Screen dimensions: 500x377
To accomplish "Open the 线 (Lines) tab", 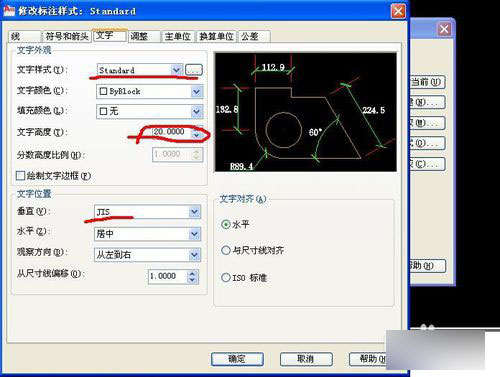I will tap(24, 36).
